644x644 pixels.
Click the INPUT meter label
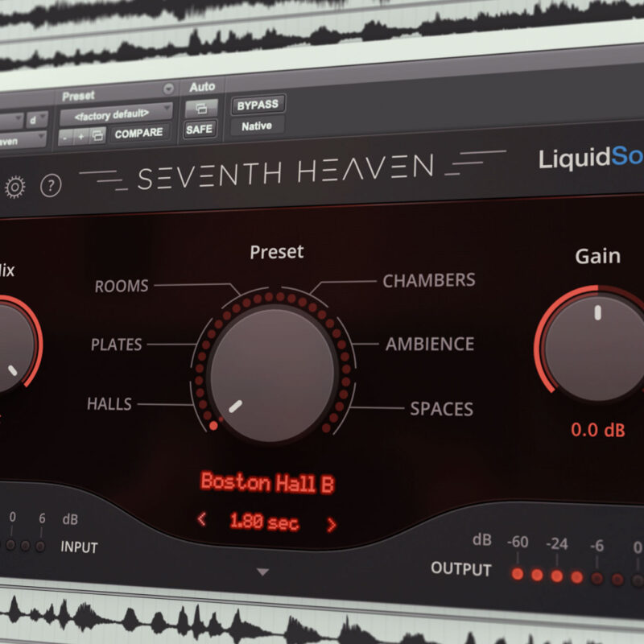[x=79, y=547]
